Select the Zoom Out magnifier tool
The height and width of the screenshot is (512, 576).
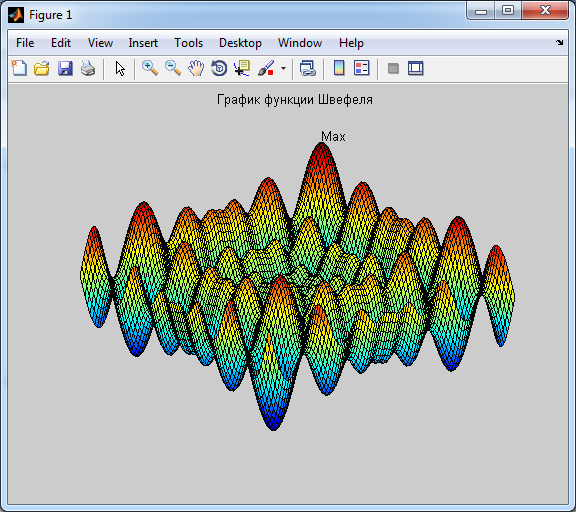173,68
